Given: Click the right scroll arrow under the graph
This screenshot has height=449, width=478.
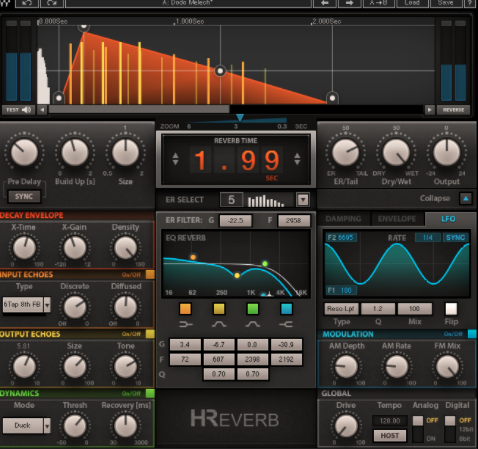Looking at the screenshot, I should click(x=429, y=110).
